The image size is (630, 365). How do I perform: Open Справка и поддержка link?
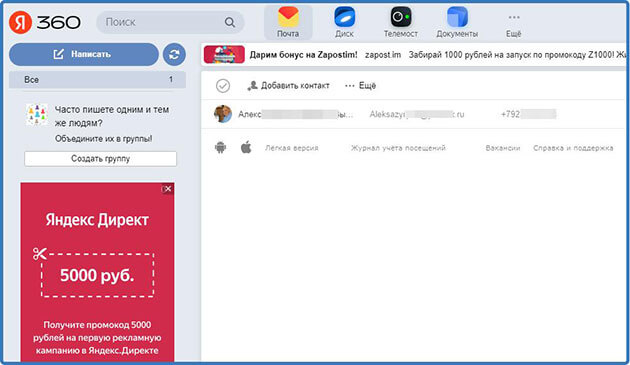pyautogui.click(x=573, y=148)
